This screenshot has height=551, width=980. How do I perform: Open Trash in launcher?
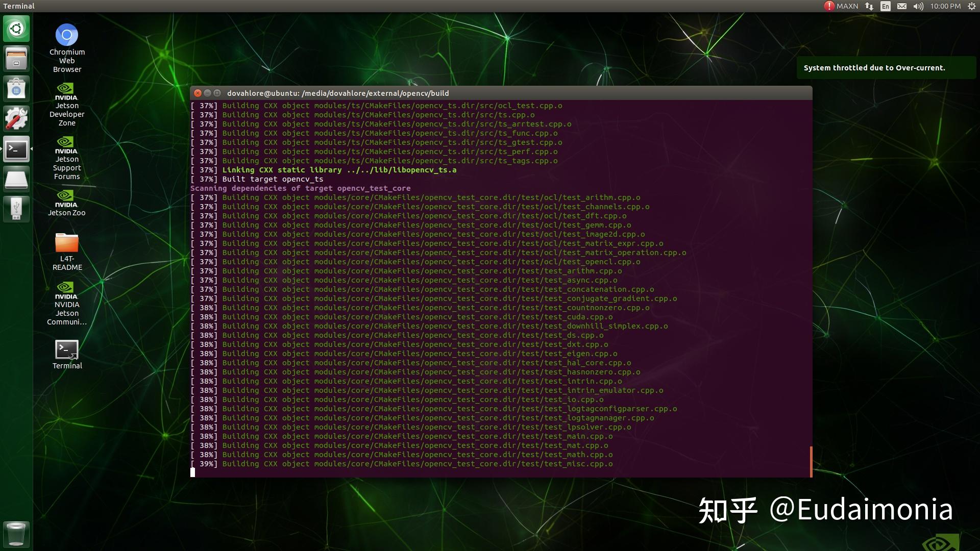tap(16, 534)
